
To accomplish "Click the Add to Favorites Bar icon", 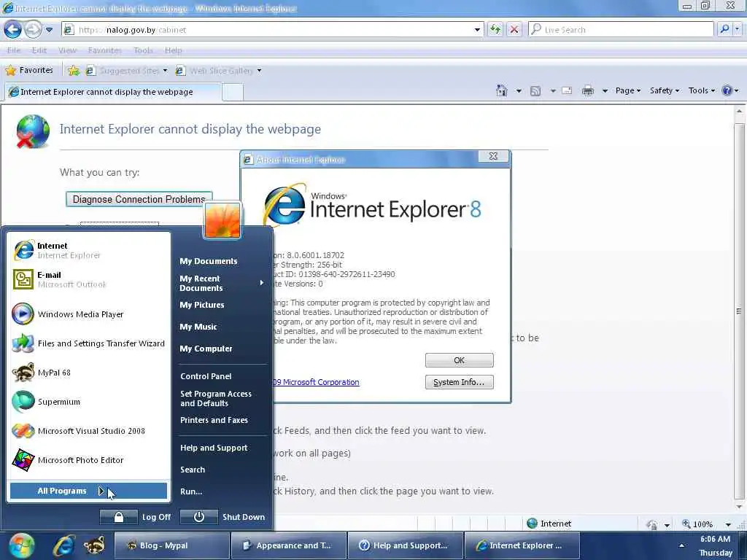I will [74, 71].
